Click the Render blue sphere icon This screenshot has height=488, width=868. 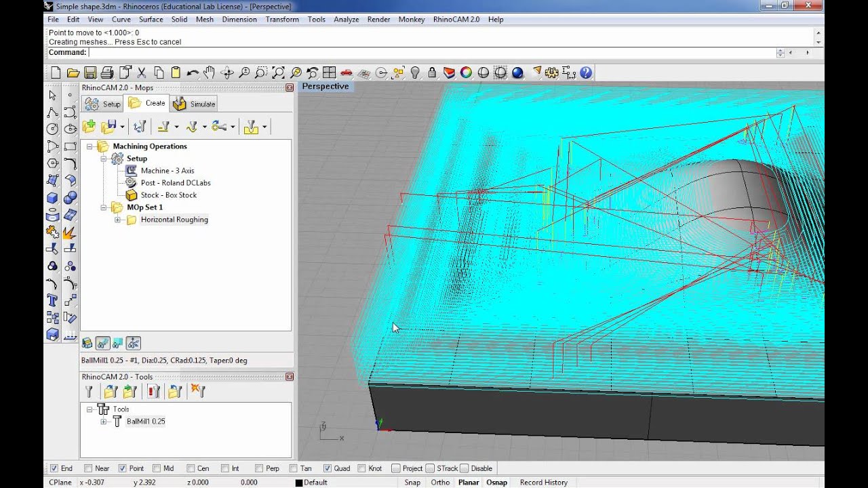[x=517, y=73]
